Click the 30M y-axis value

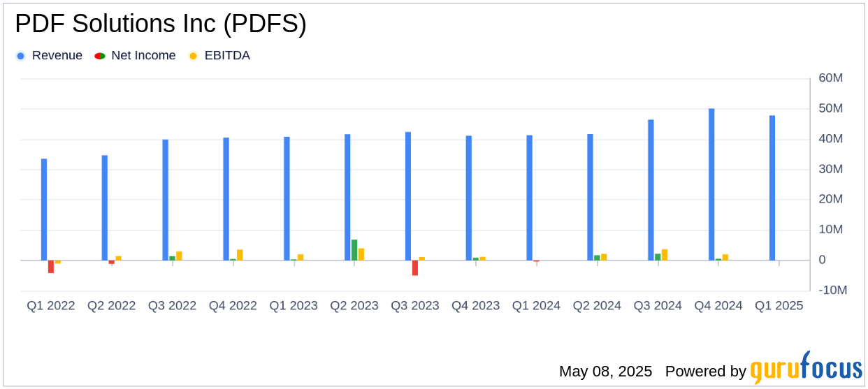pyautogui.click(x=831, y=169)
